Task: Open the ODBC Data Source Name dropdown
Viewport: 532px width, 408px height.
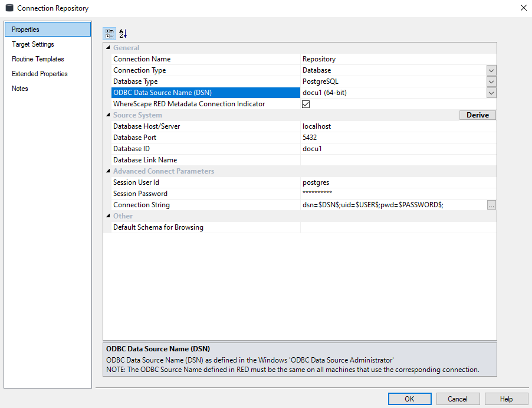Action: click(x=491, y=93)
